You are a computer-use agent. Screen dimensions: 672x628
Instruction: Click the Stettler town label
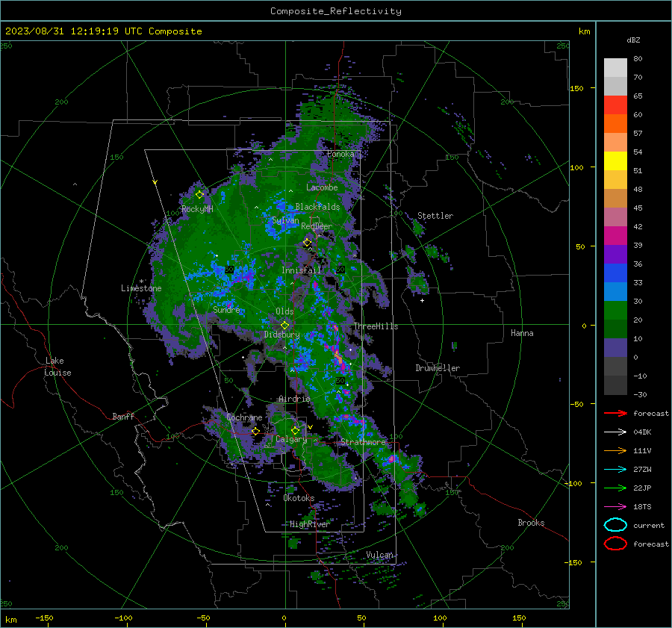pos(435,216)
